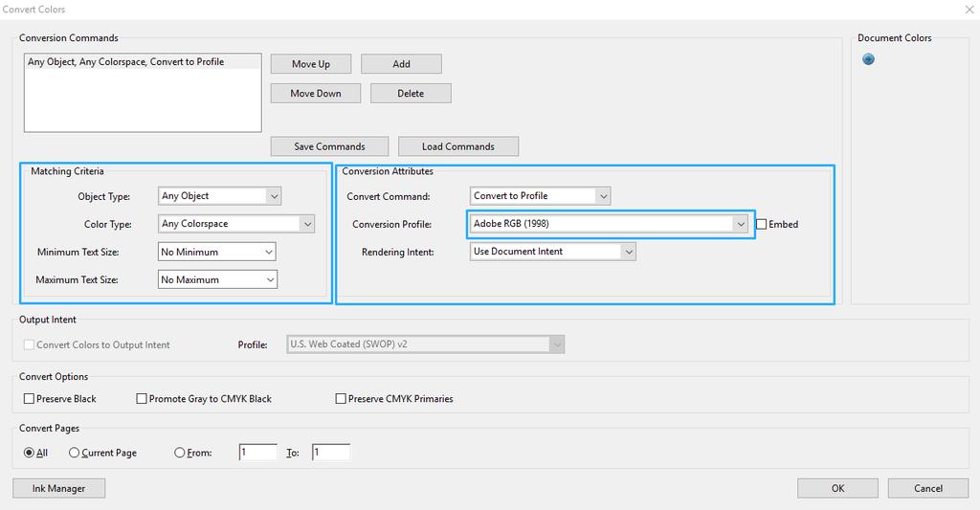
Task: Close the Convert Colors dialog
Action: click(969, 10)
